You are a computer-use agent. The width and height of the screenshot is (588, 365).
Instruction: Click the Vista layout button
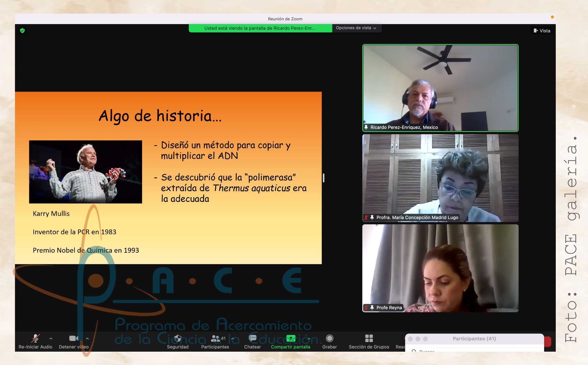pos(542,31)
